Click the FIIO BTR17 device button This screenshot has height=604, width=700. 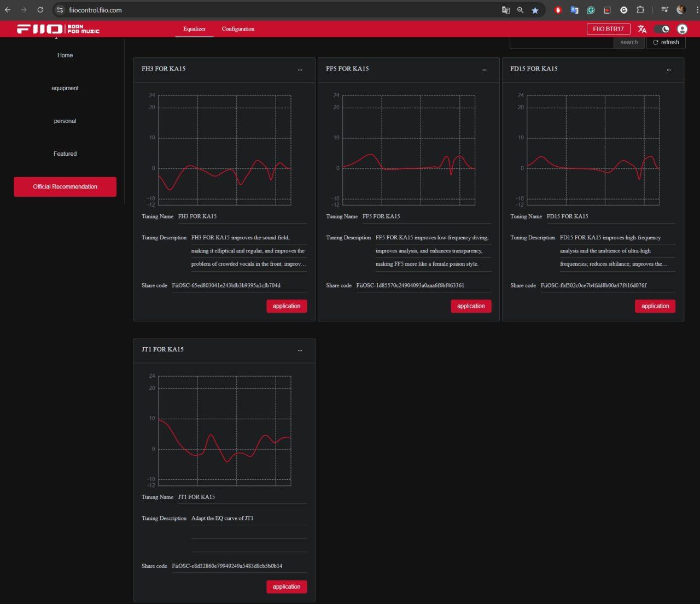608,29
